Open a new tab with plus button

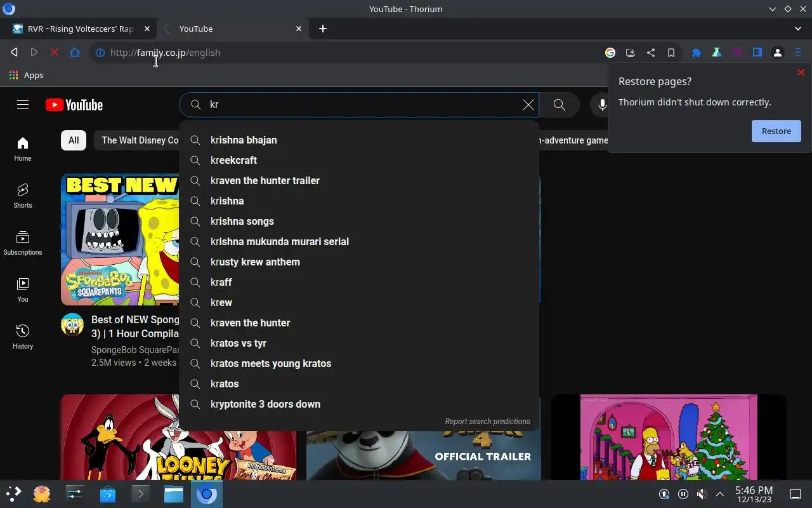(x=323, y=29)
